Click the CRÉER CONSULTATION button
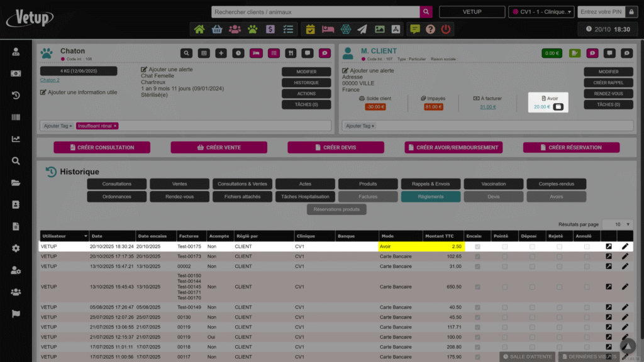Viewport: 644px width, 362px height. pos(102,148)
